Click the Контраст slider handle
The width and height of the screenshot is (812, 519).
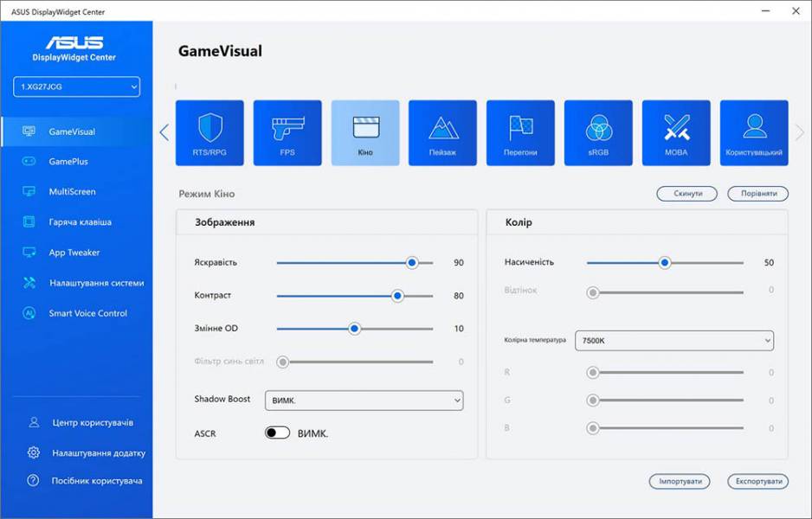coord(397,296)
